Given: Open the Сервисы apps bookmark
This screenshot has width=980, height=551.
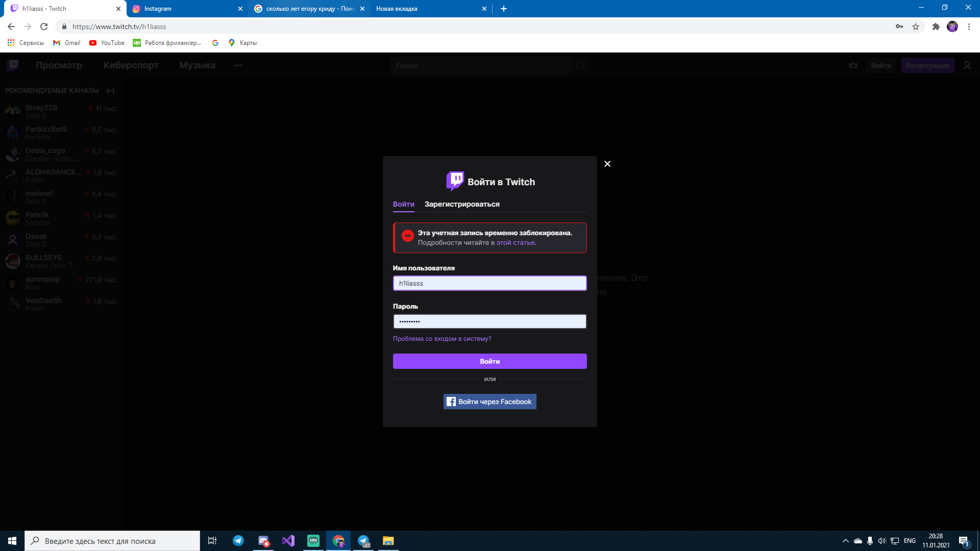Looking at the screenshot, I should pyautogui.click(x=26, y=43).
